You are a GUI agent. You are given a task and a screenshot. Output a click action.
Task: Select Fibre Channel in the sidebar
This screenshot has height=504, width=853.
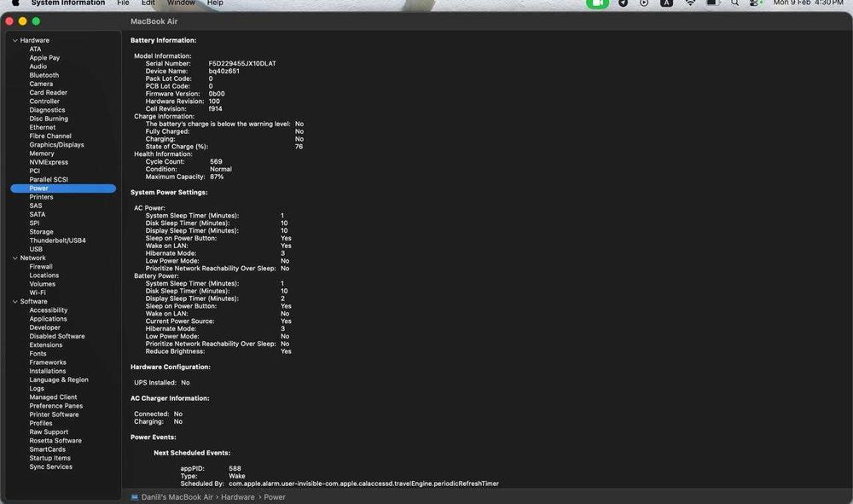(50, 136)
